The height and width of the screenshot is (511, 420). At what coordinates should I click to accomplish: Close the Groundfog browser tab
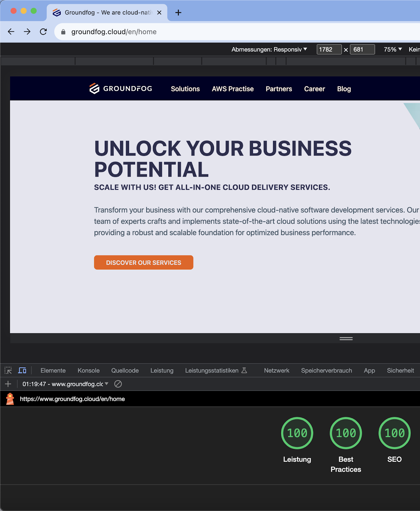coord(159,12)
